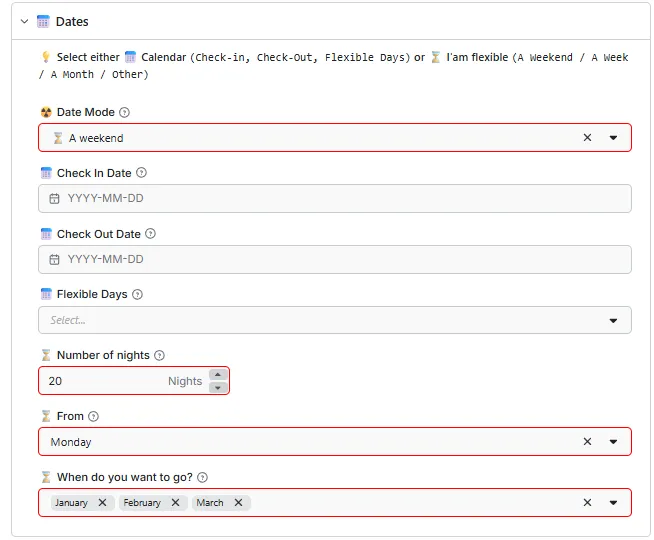
Task: Click help icon beside Number of nights
Action: click(x=159, y=355)
